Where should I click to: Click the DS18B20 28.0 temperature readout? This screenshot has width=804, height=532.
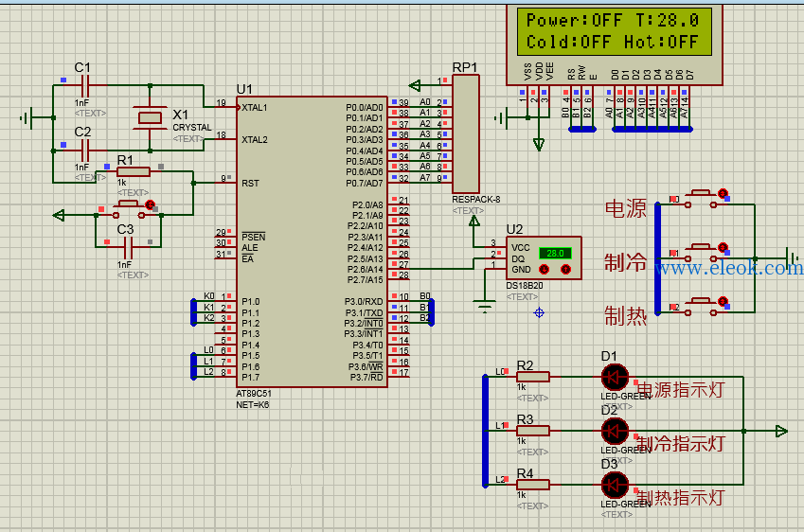[555, 253]
